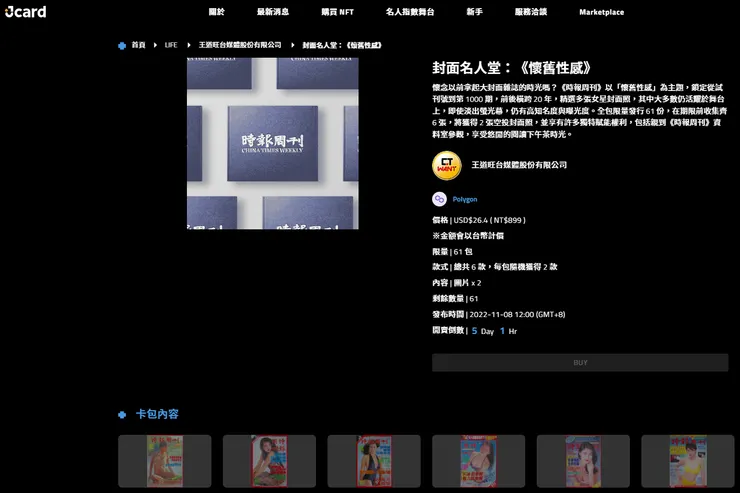Click the Jcard logo
Image resolution: width=740 pixels, height=493 pixels.
[x=25, y=11]
